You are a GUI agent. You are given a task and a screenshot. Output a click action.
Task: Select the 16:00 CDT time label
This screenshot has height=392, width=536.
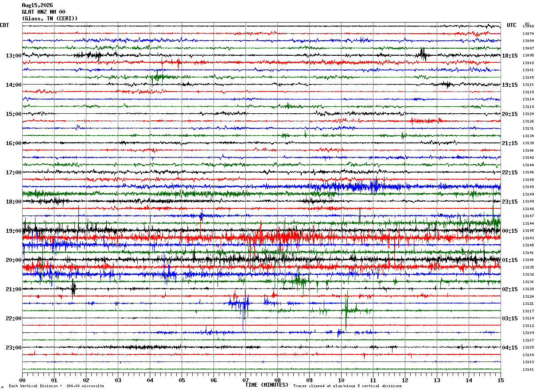14,143
